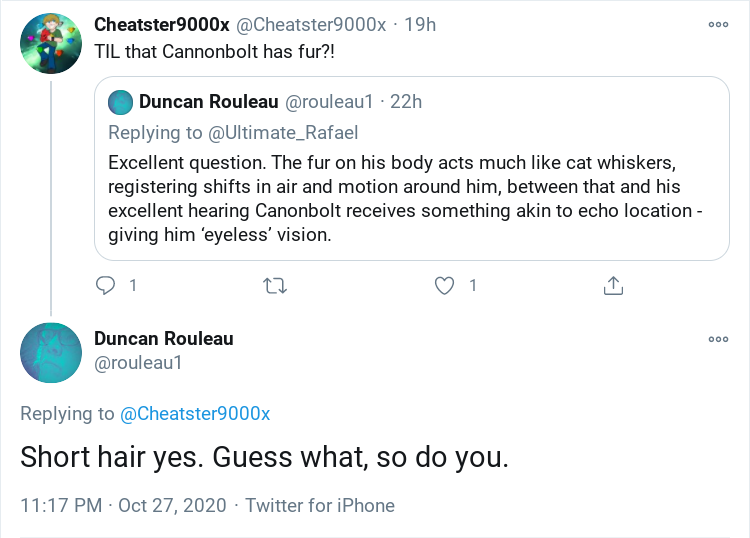750x538 pixels.
Task: Click the @Cheatster9000x handle in tweet header
Action: pyautogui.click(x=310, y=25)
